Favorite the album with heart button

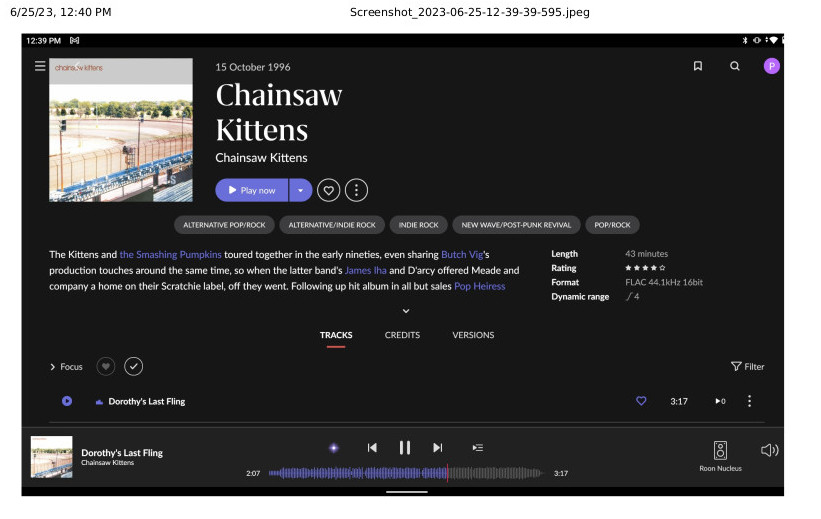click(328, 190)
